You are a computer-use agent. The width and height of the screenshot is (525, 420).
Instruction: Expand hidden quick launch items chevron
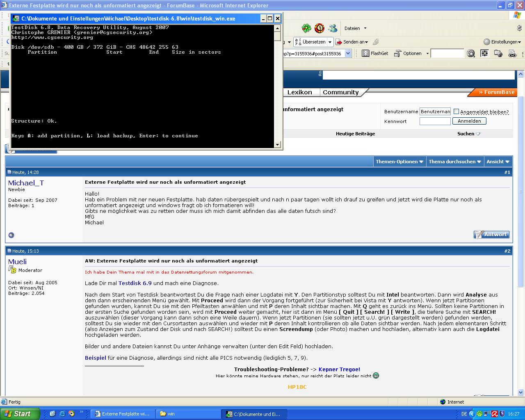(x=81, y=413)
